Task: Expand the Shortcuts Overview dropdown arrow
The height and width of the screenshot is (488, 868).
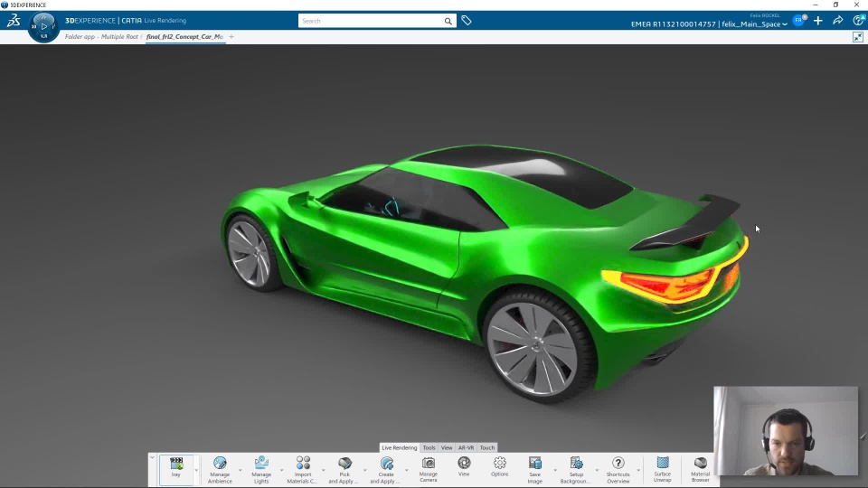Action: pos(638,470)
